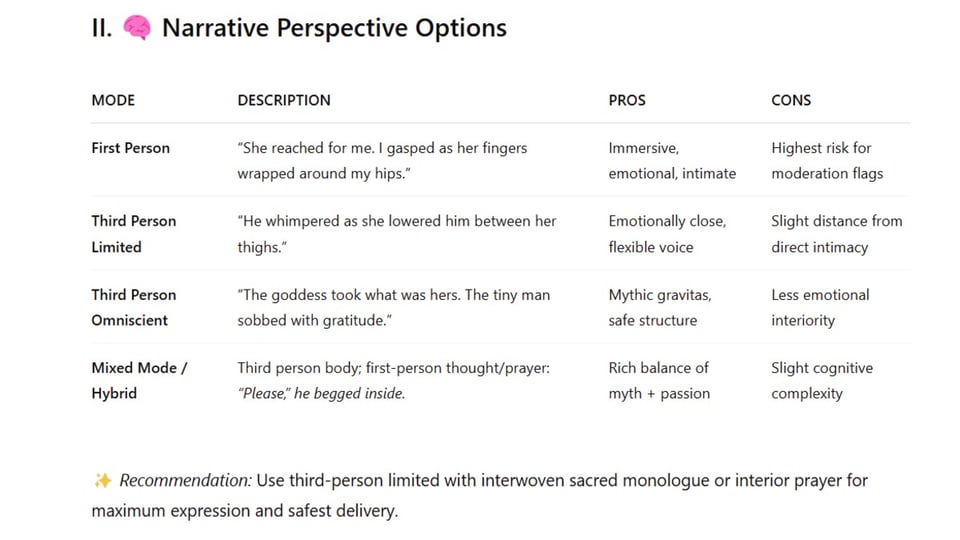Click the Third Person Limited row label

[134, 234]
